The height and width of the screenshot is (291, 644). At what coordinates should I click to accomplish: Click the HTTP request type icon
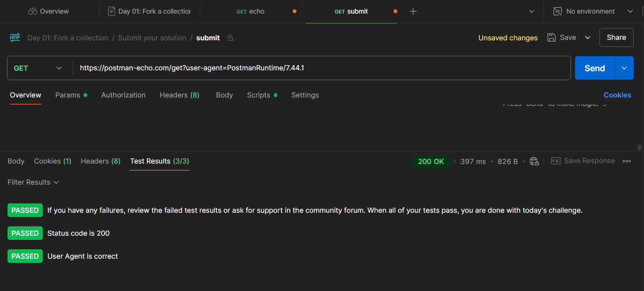coord(15,38)
